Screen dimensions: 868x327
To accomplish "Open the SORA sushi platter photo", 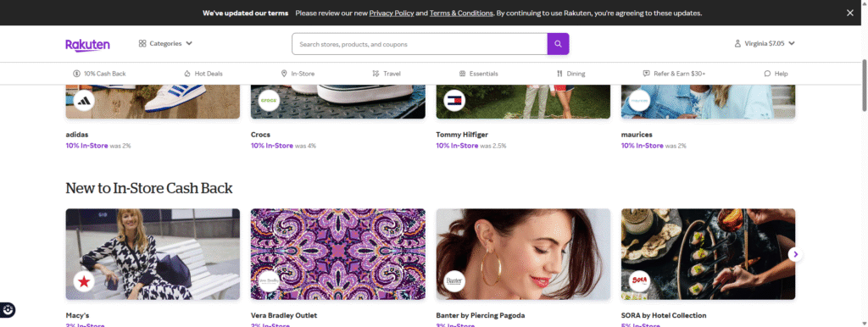I will pyautogui.click(x=708, y=254).
